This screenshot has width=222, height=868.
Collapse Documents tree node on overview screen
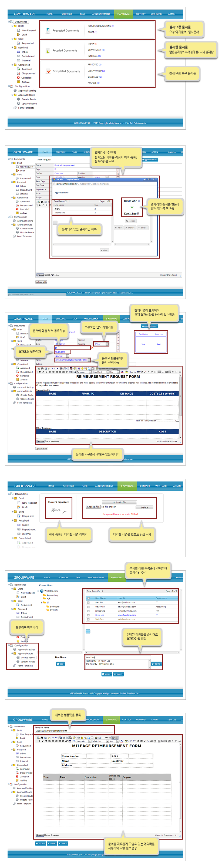click(x=9, y=22)
